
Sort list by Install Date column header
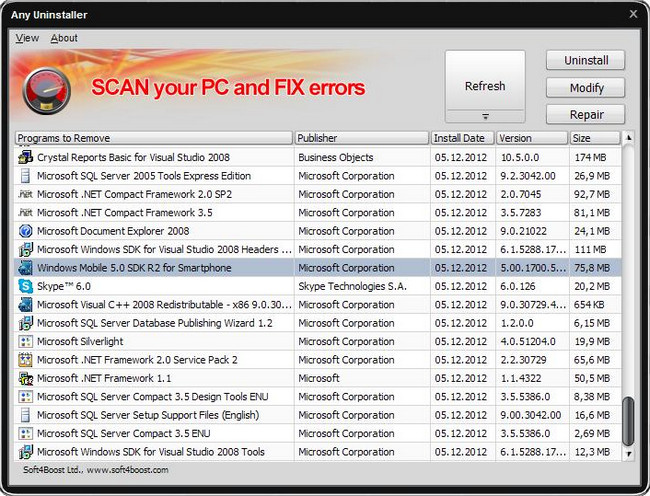coord(462,138)
